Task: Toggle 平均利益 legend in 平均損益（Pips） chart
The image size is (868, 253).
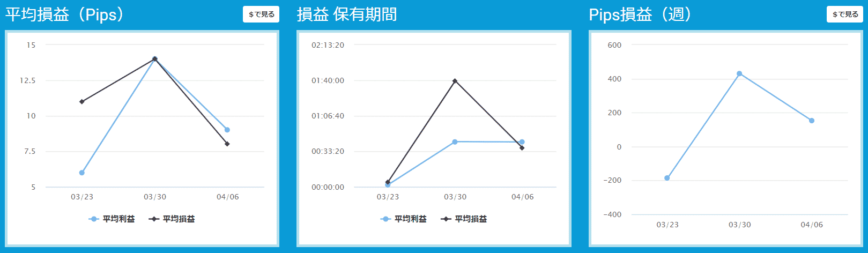Action: tap(112, 219)
